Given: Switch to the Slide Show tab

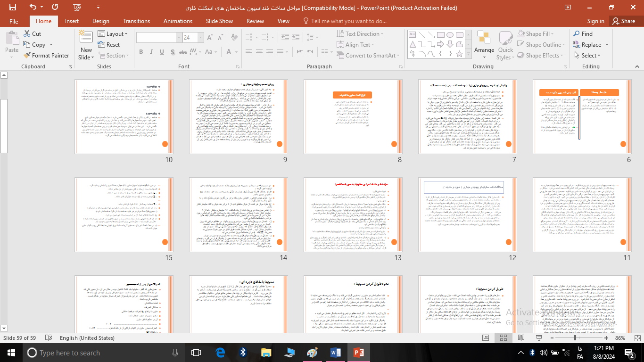Looking at the screenshot, I should click(x=219, y=21).
